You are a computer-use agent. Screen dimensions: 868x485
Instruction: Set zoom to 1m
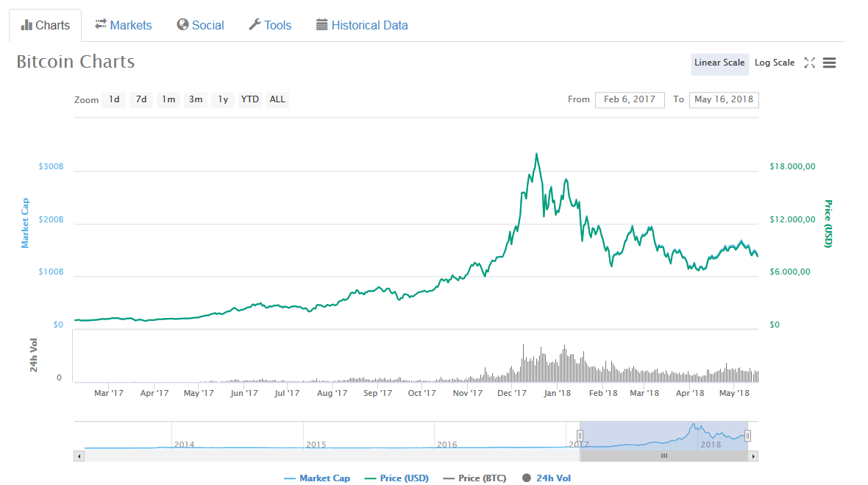168,99
